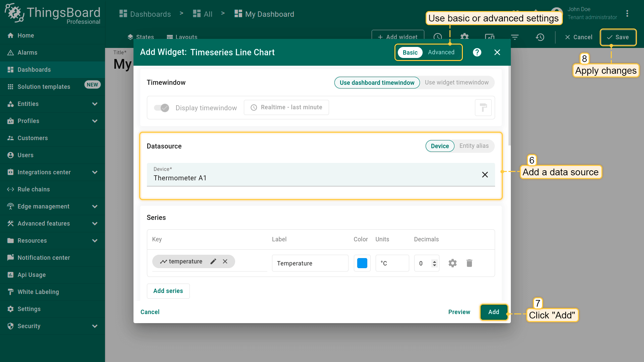Open version control history icon
This screenshot has height=362, width=644.
[540, 37]
